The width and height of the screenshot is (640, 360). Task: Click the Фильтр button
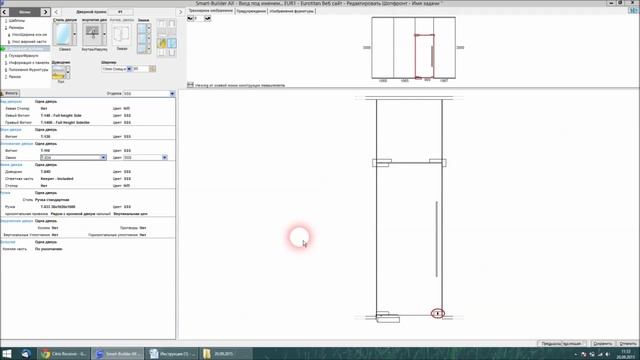pos(10,93)
